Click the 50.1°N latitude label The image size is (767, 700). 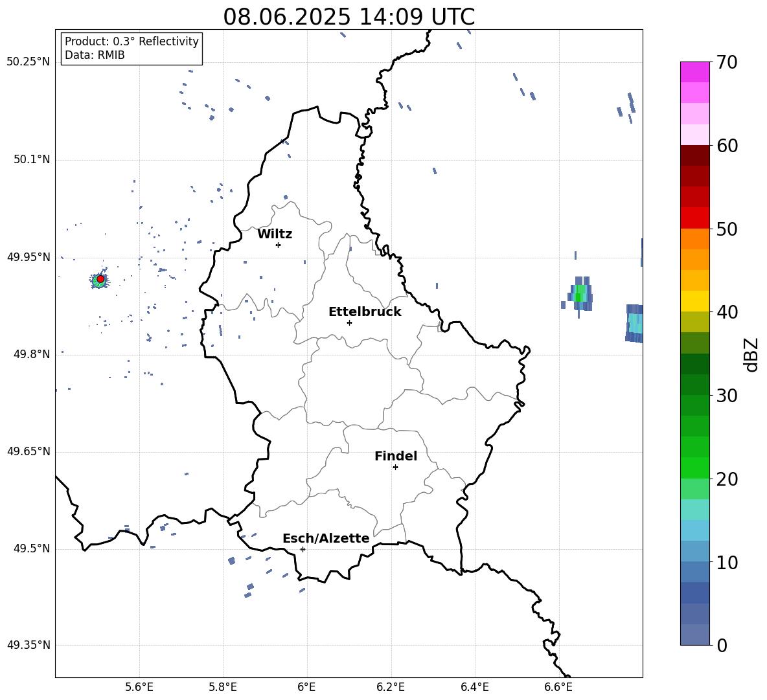(x=31, y=160)
